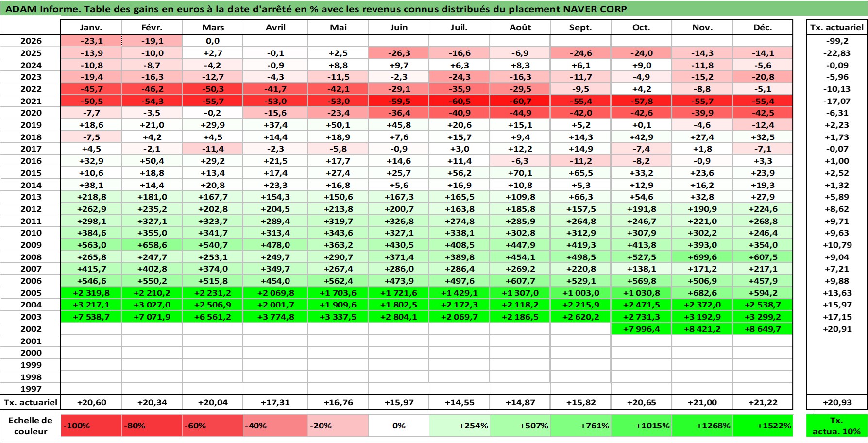Viewport: 868px width, 443px height.
Task: Select the 2026 row label
Action: 31,41
